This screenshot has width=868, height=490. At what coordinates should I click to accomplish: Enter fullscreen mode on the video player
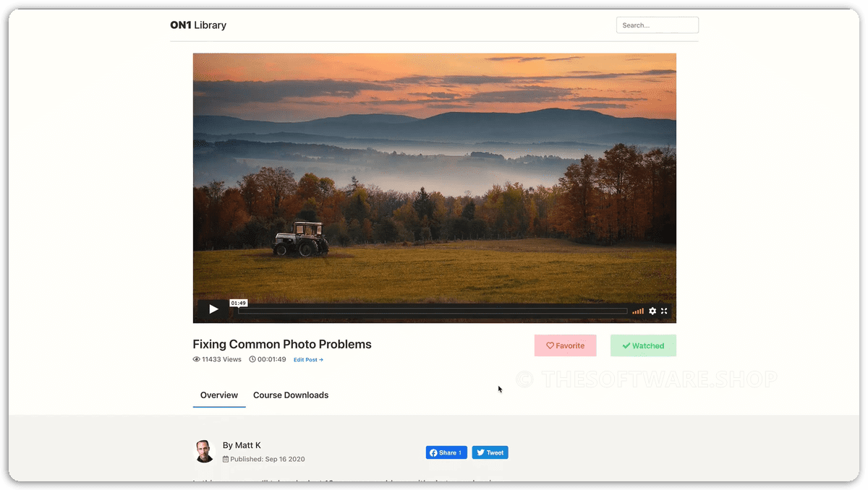pyautogui.click(x=664, y=311)
